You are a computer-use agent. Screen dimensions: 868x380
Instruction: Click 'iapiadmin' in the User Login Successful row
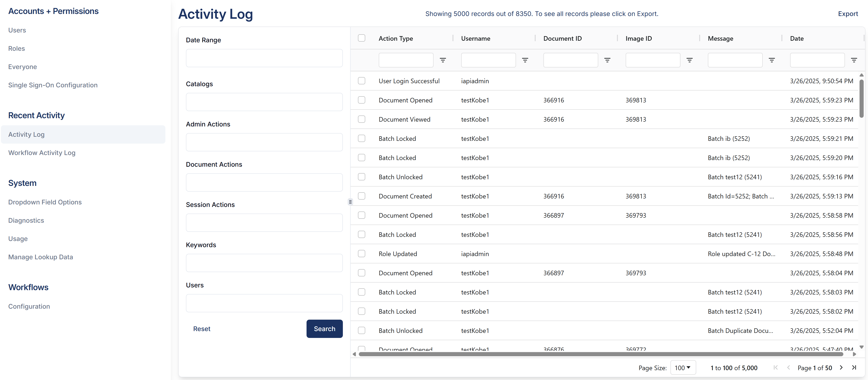tap(475, 81)
